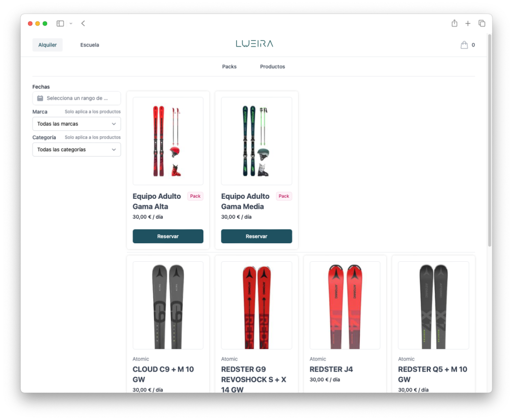Open the Gama Media pack image
The width and height of the screenshot is (513, 420).
pos(256,141)
